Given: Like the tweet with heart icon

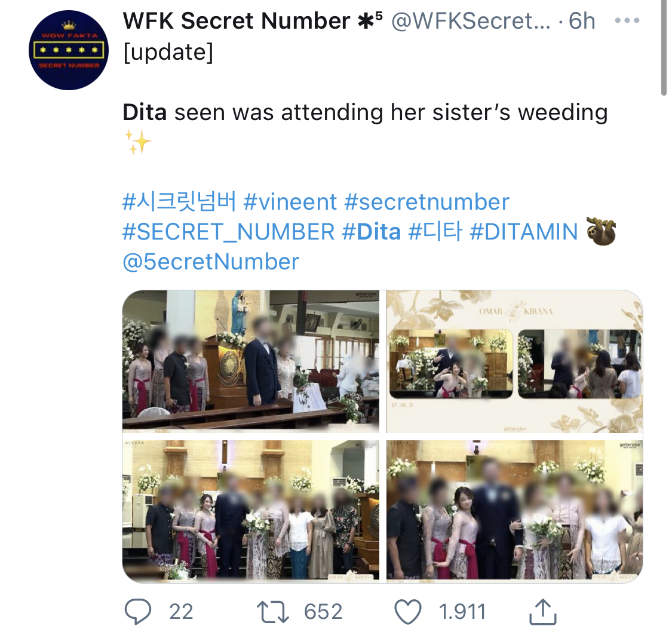Looking at the screenshot, I should point(407,612).
